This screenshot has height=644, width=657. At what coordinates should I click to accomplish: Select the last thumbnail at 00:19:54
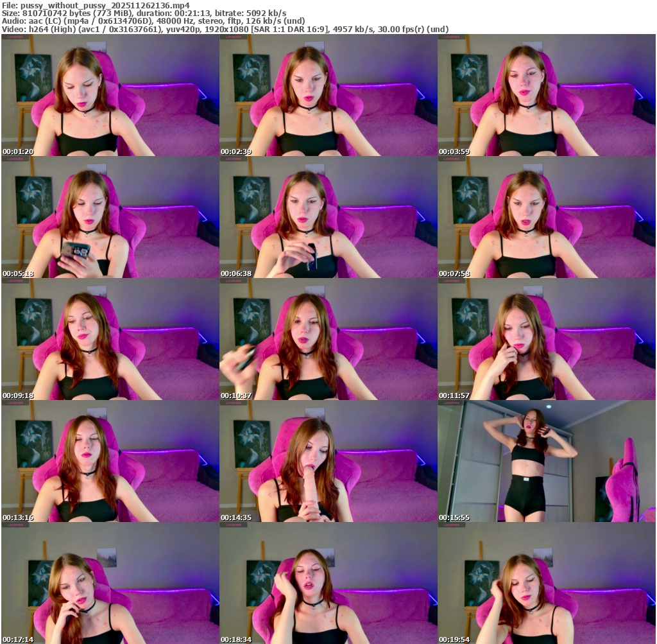pyautogui.click(x=547, y=583)
